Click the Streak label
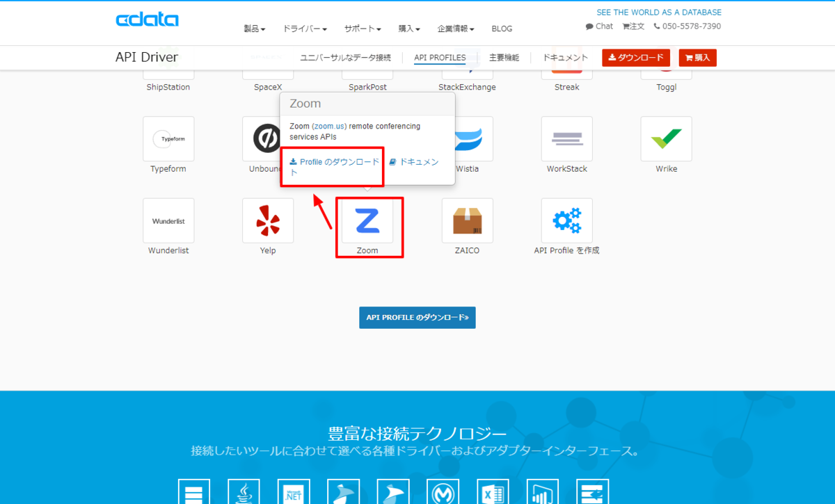The height and width of the screenshot is (504, 835). 567,88
